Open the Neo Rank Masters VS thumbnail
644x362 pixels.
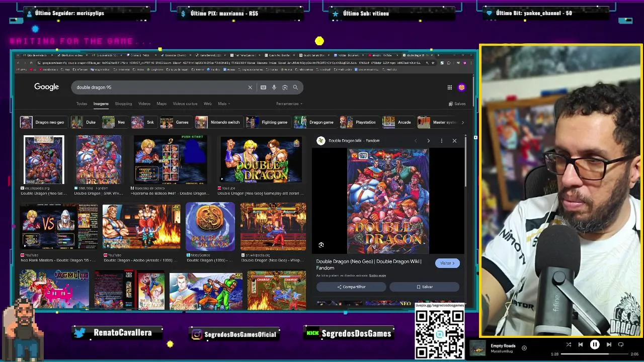click(x=59, y=227)
